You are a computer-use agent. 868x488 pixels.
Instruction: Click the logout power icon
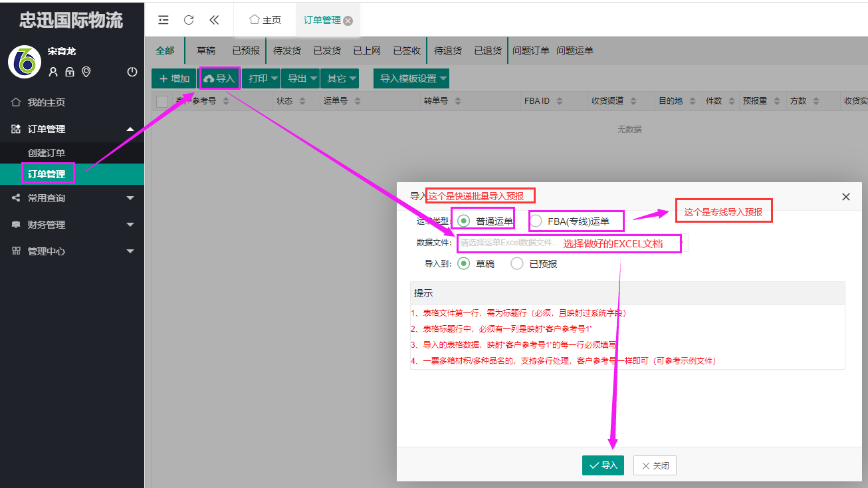(132, 72)
